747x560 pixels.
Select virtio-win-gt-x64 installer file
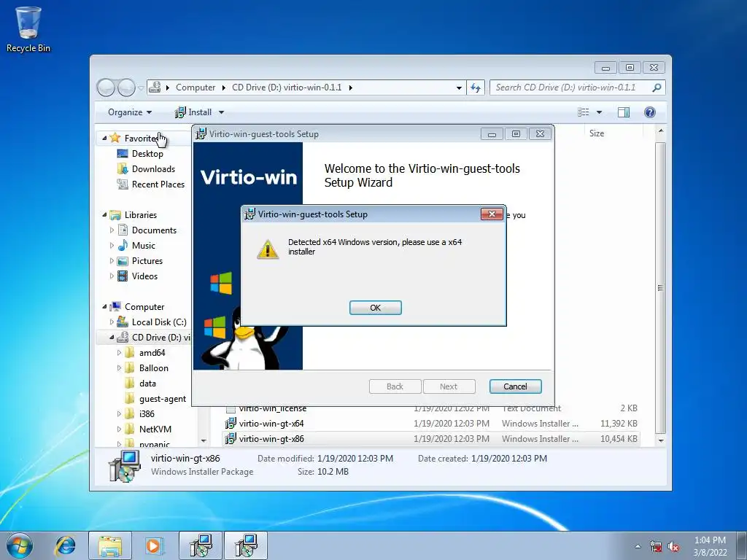(x=271, y=424)
